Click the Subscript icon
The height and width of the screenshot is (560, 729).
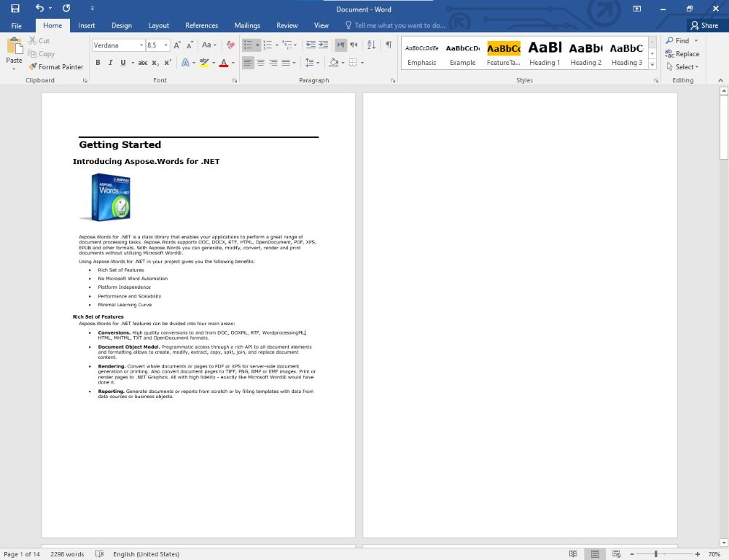coord(156,63)
